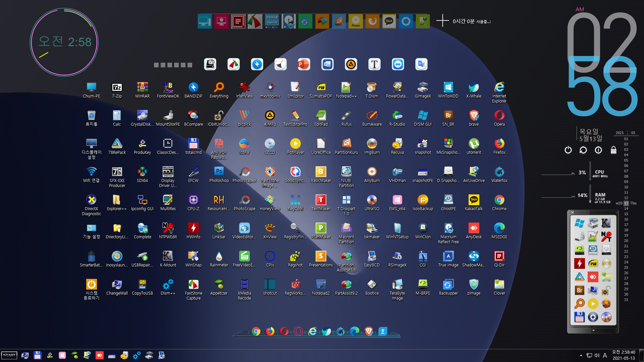Open the Clover desktop icon
The width and height of the screenshot is (644, 362).
pos(499,287)
